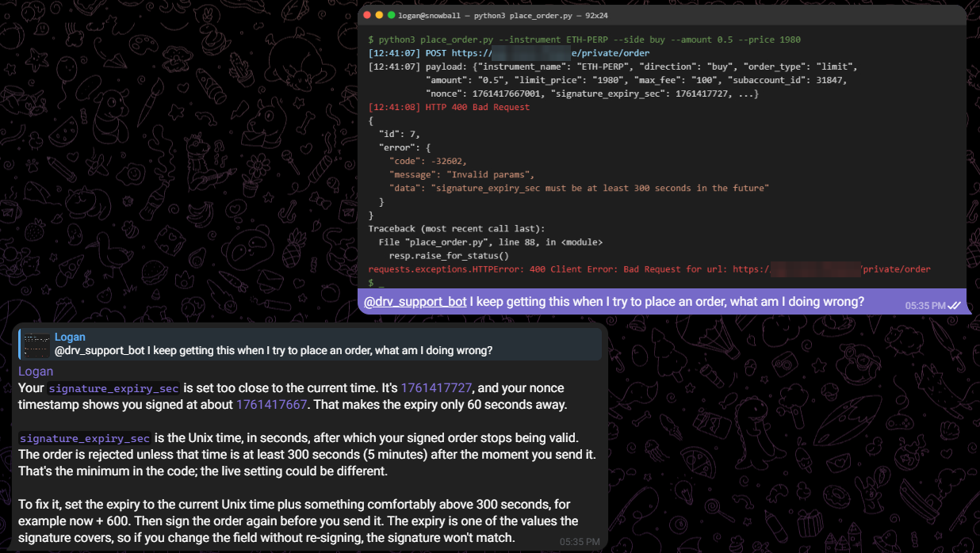The image size is (980, 553).
Task: Click the 'must be at least 300 seconds' data line
Action: coord(579,188)
